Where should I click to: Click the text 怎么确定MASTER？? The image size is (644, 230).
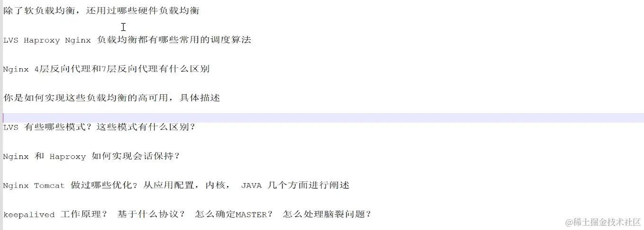[x=234, y=214]
